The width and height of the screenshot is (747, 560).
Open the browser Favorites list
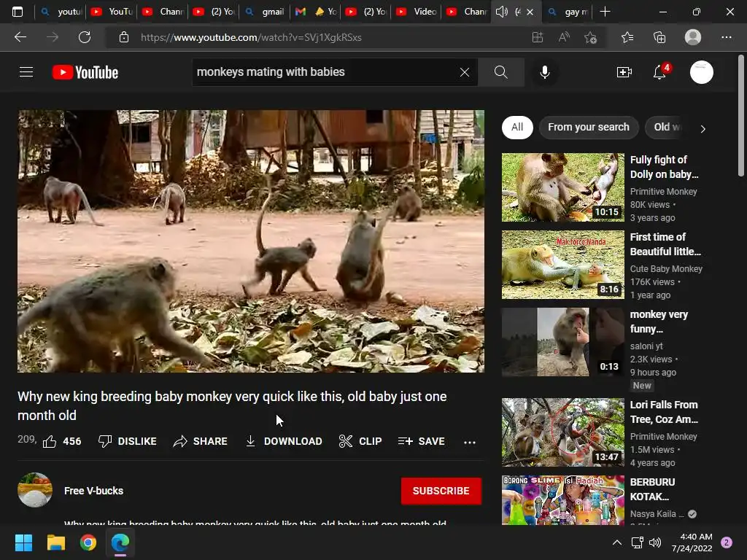pyautogui.click(x=627, y=37)
